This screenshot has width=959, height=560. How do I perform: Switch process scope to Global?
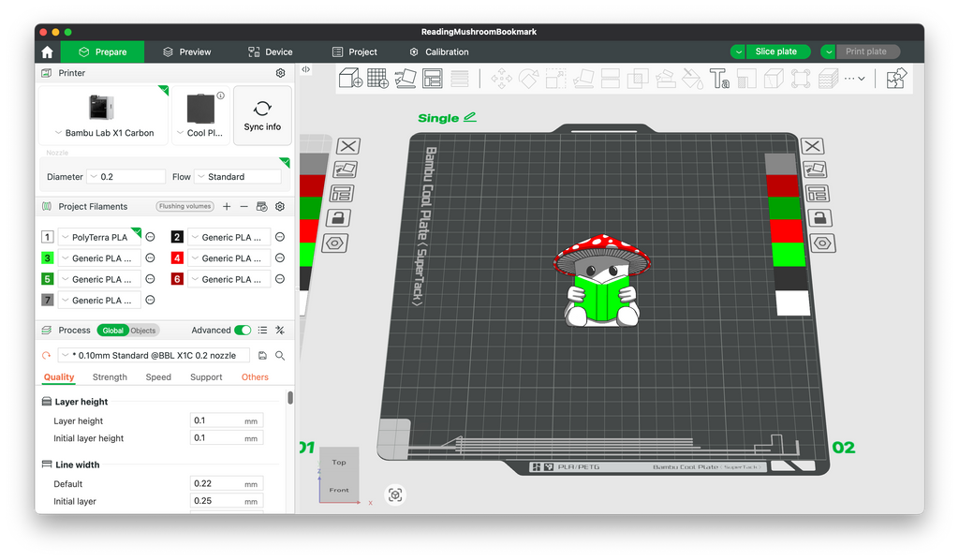[x=112, y=331]
